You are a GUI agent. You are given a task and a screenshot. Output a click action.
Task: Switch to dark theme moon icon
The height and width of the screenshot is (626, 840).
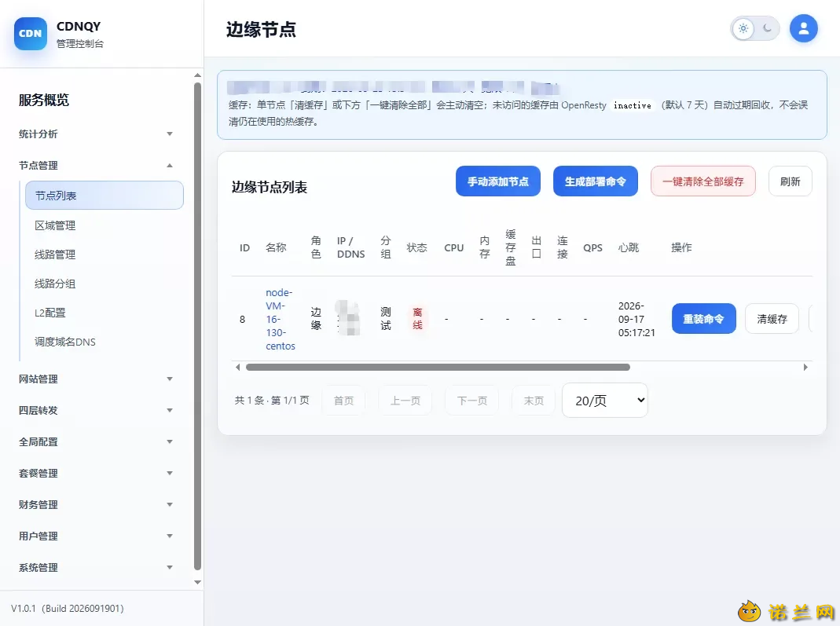tap(767, 28)
